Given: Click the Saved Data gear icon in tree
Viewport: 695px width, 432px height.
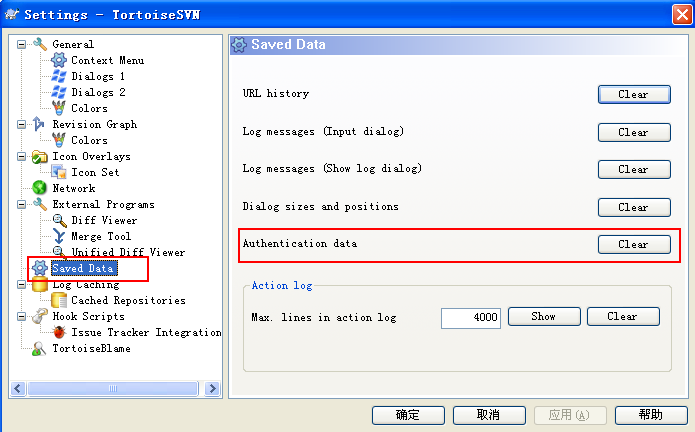Looking at the screenshot, I should 39,268.
